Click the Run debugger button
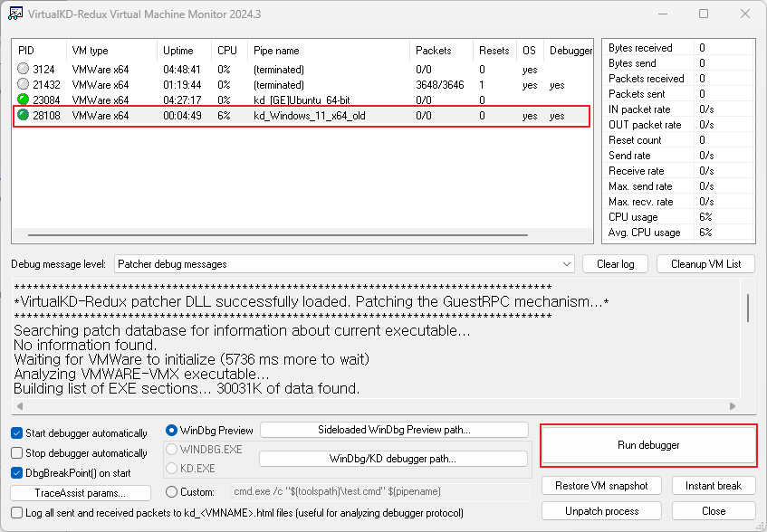767x532 pixels. tap(648, 445)
